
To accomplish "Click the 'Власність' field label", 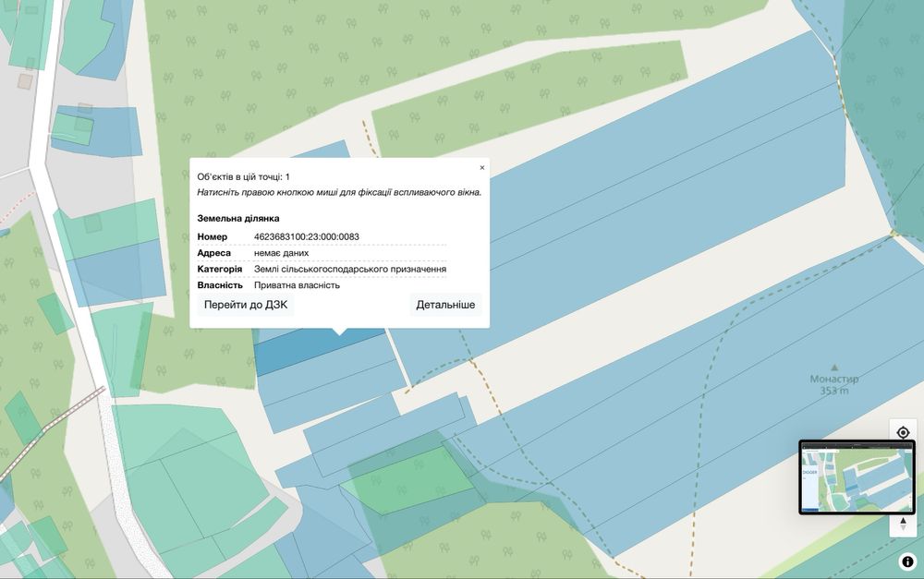I will click(220, 285).
